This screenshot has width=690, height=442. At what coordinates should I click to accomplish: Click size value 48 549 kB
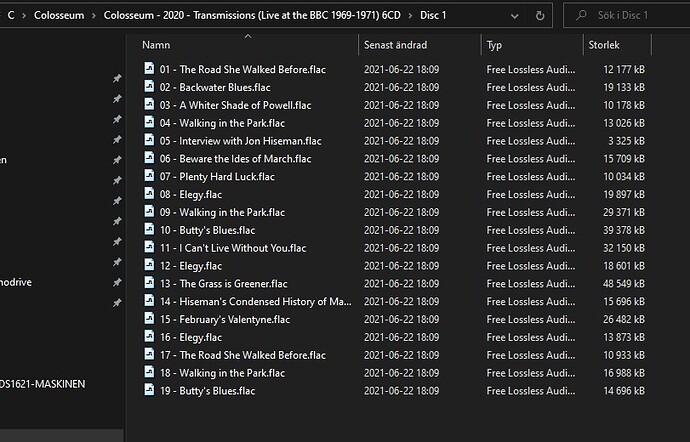(x=624, y=284)
